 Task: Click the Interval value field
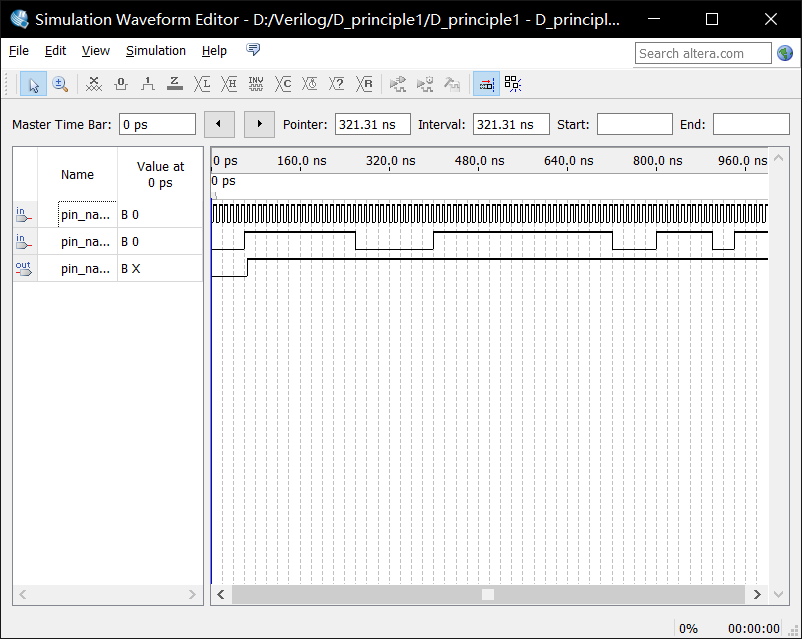coord(511,124)
